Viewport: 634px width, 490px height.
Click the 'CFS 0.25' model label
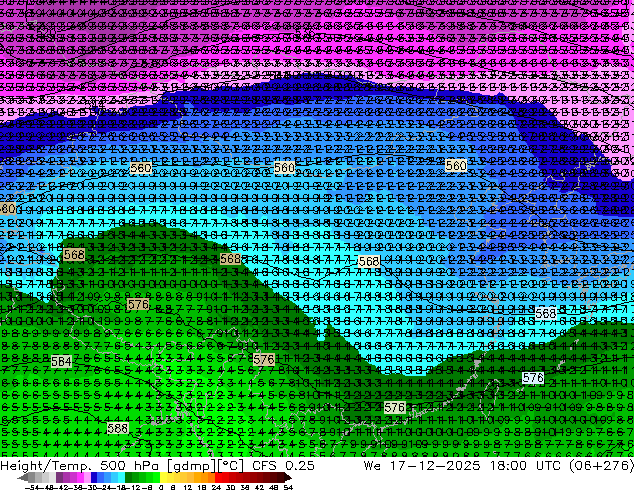tap(283, 465)
